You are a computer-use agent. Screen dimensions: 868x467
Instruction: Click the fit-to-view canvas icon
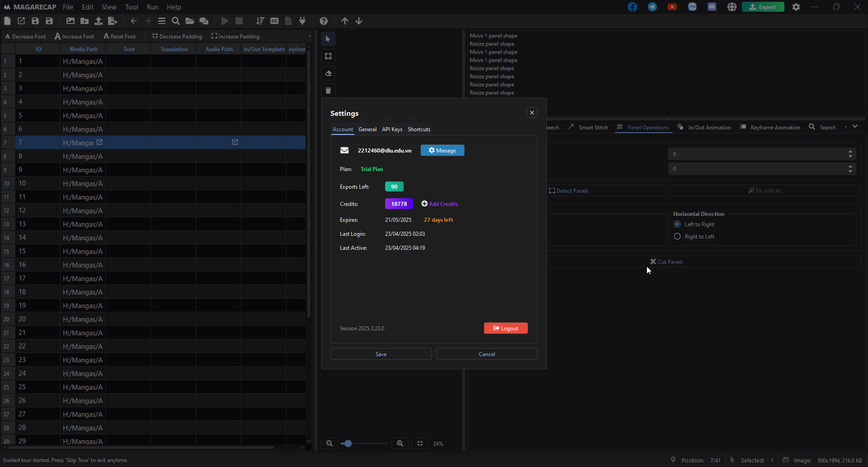click(420, 443)
